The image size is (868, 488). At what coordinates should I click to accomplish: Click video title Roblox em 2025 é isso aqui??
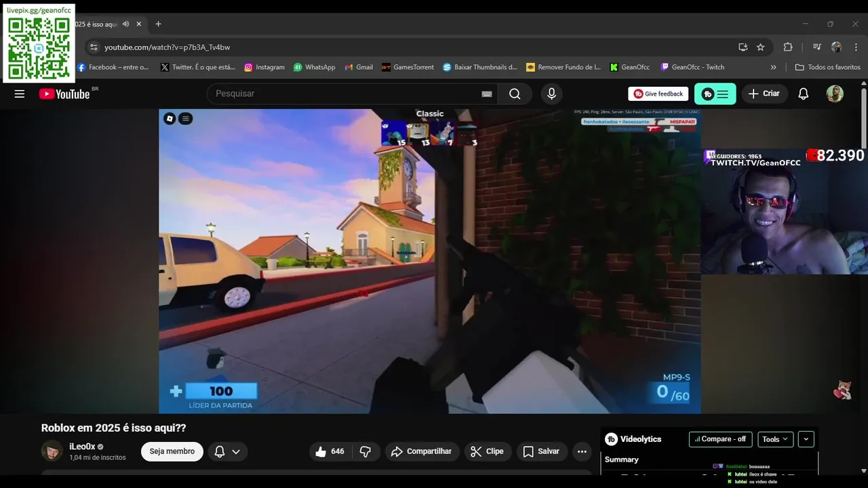coord(113,428)
